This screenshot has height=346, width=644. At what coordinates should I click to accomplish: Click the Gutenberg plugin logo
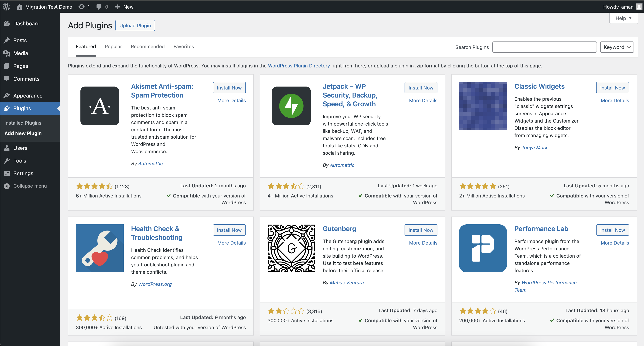tap(291, 248)
